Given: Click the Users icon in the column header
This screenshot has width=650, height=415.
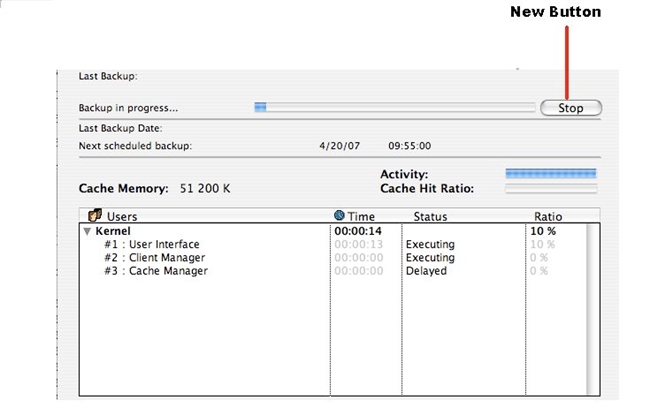Looking at the screenshot, I should [97, 215].
